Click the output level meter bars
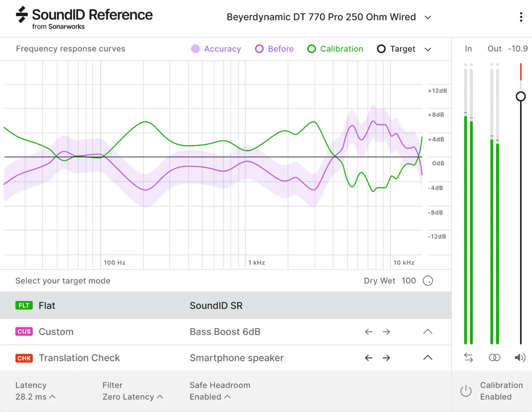 (x=494, y=204)
